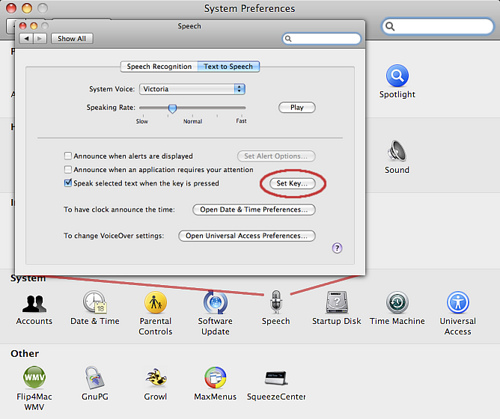
Task: Open the Growl preference pane
Action: (x=155, y=383)
